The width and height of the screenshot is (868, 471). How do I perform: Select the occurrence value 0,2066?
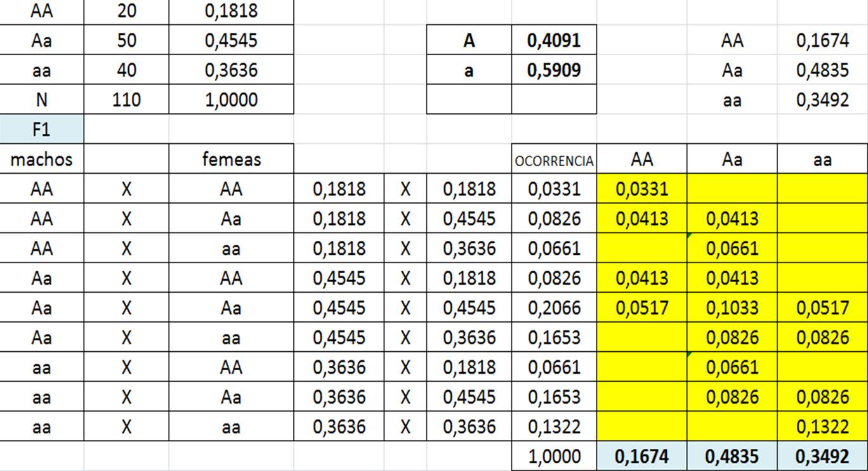coord(555,307)
